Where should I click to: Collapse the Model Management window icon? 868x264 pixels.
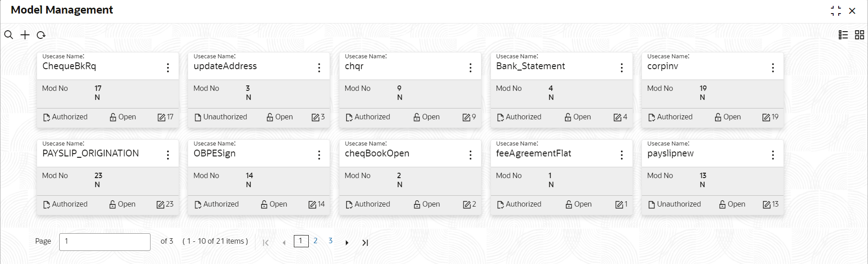[x=836, y=11]
